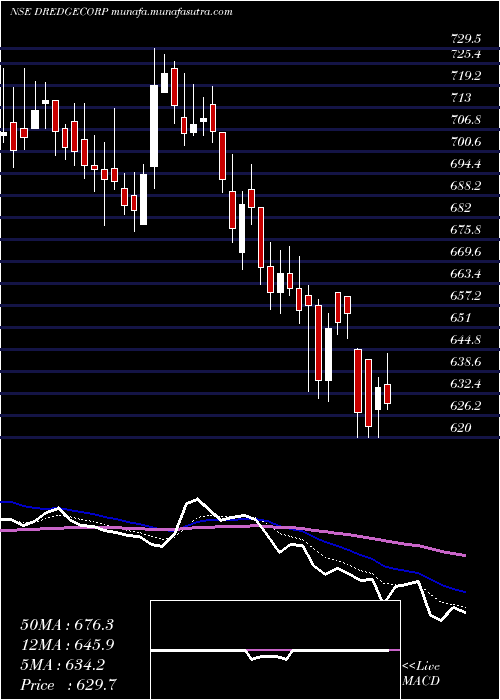
Task: Click the 638.6 price axis label
Action: 468,362
